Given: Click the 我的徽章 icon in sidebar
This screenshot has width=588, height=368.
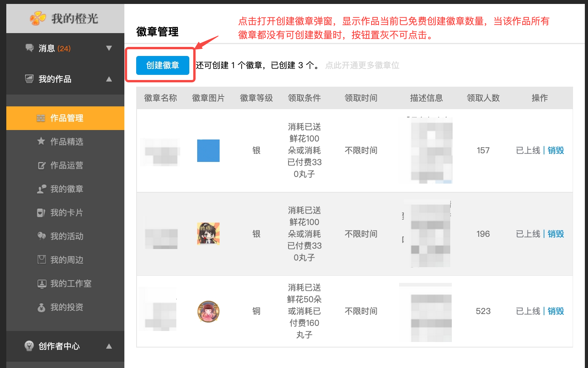Looking at the screenshot, I should 41,189.
